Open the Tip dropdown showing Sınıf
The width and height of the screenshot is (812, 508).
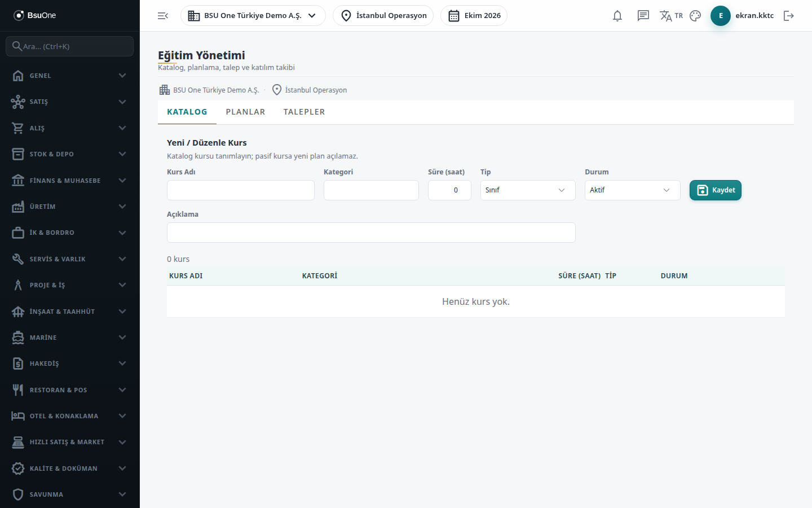click(528, 190)
